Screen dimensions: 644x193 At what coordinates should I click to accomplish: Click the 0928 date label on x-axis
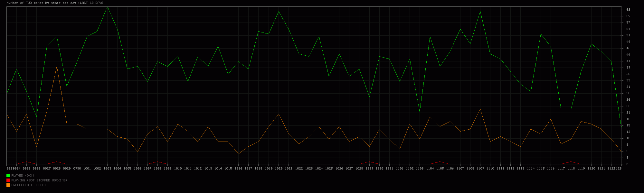pyautogui.click(x=57, y=169)
